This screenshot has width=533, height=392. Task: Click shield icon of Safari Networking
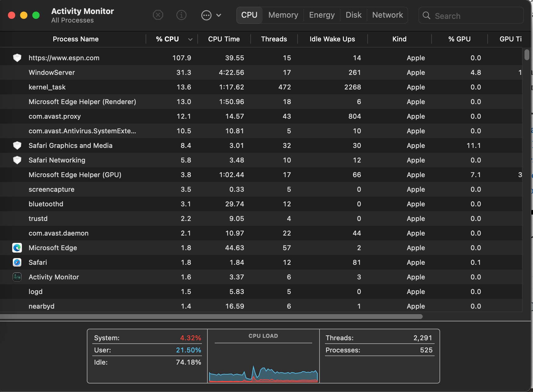(x=17, y=160)
